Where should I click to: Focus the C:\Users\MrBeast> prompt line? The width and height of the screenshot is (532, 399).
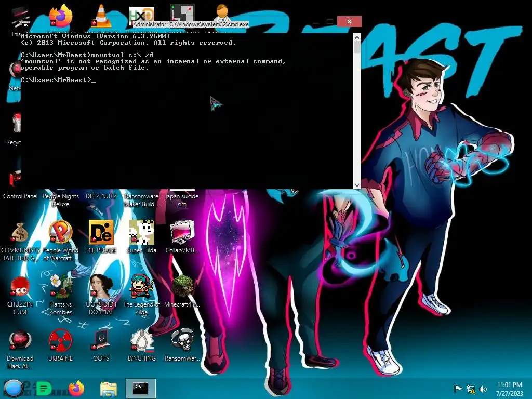(x=58, y=80)
